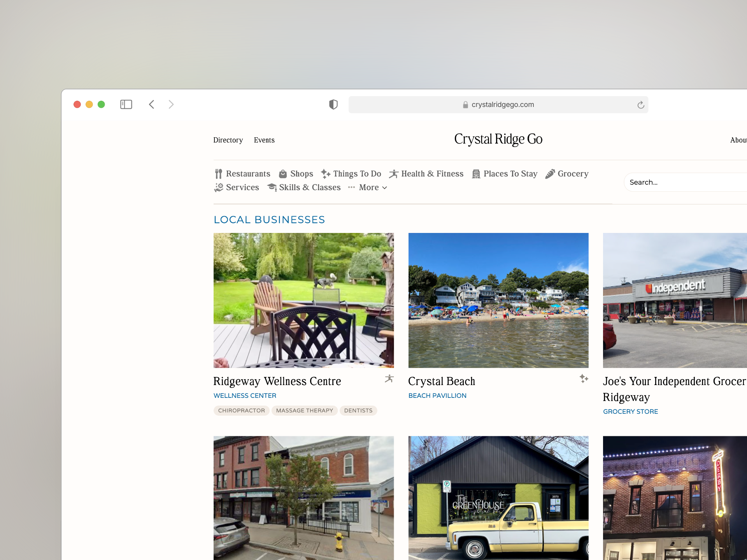Image resolution: width=747 pixels, height=560 pixels.
Task: Open the privacy shield icon
Action: (333, 105)
